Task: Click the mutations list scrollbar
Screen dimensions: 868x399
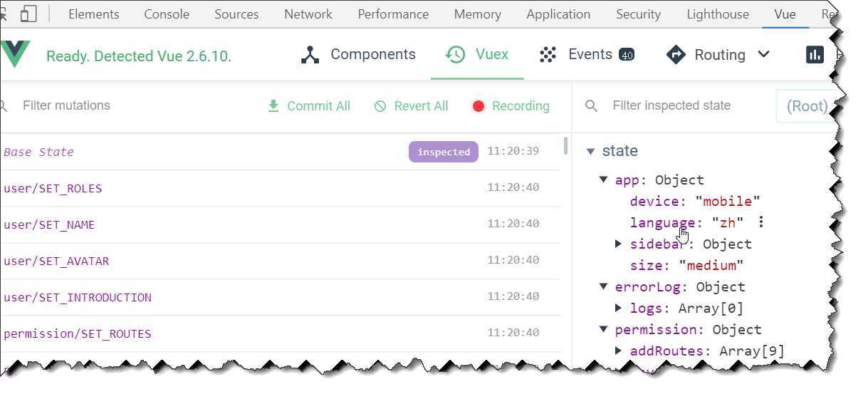Action: click(x=566, y=147)
